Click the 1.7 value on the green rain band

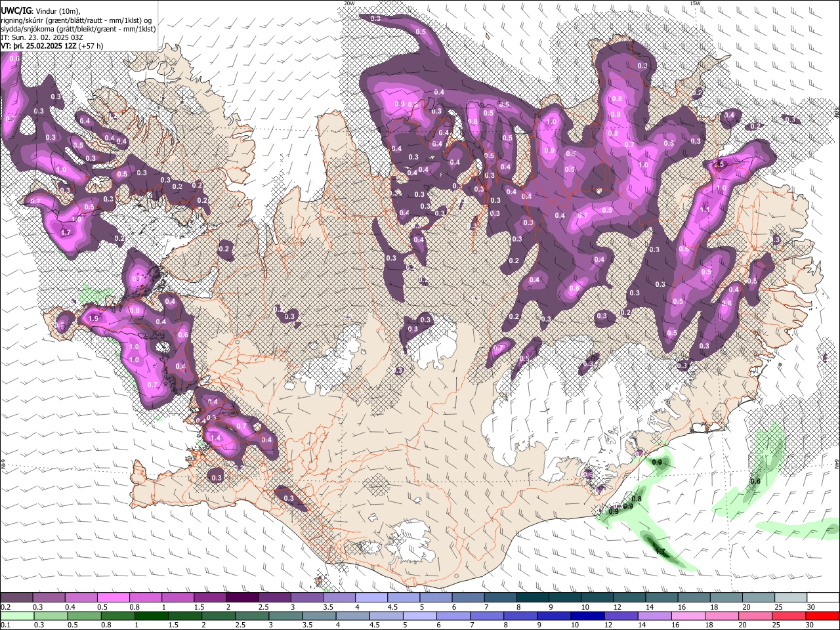pos(660,551)
